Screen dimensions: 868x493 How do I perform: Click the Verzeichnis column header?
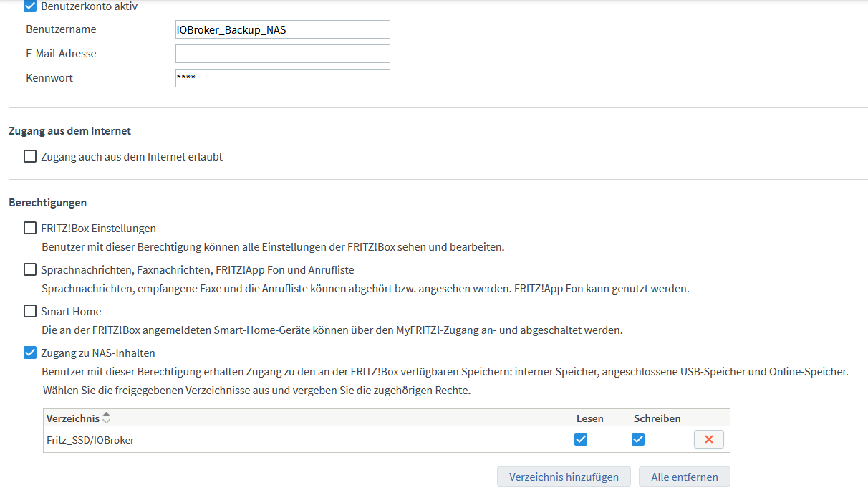73,418
